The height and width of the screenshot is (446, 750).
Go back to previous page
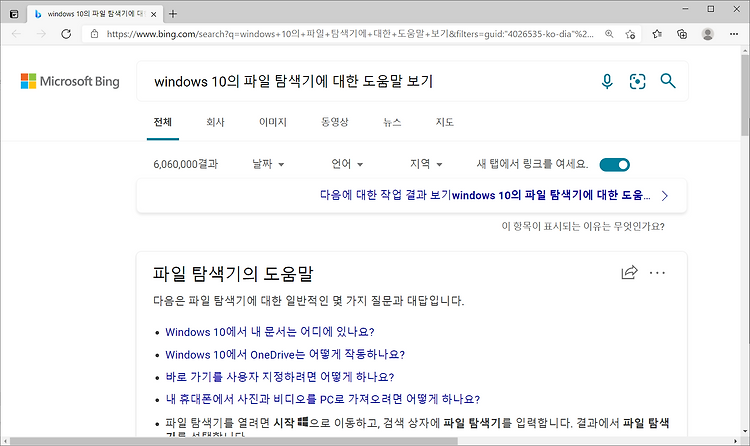pyautogui.click(x=16, y=34)
